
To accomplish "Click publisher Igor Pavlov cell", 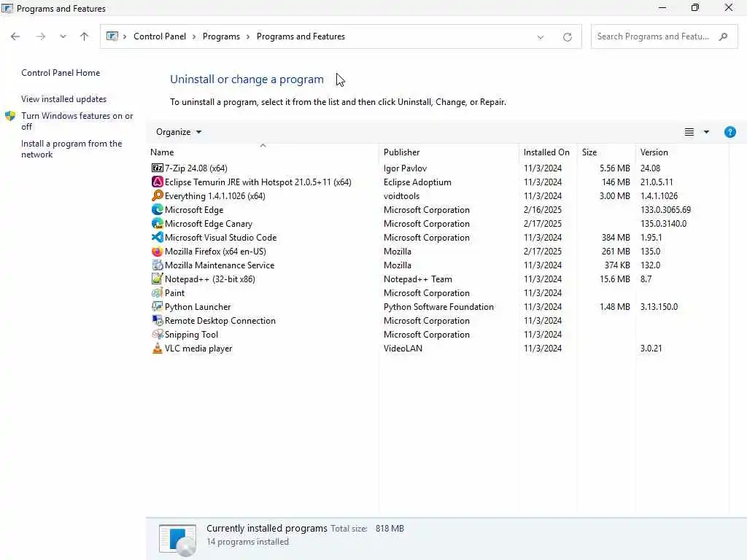I will pyautogui.click(x=405, y=168).
